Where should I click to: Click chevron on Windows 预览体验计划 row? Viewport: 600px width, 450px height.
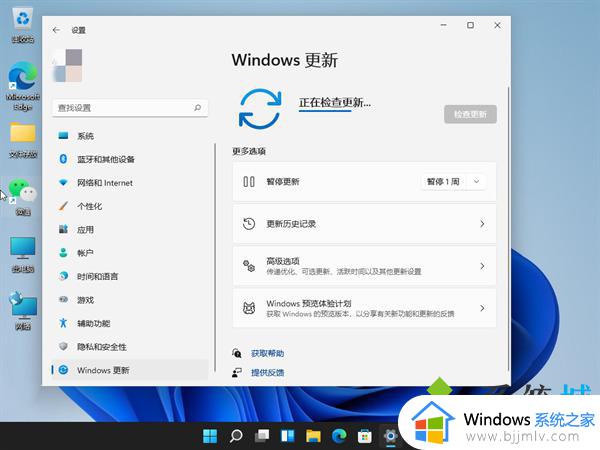click(x=482, y=308)
